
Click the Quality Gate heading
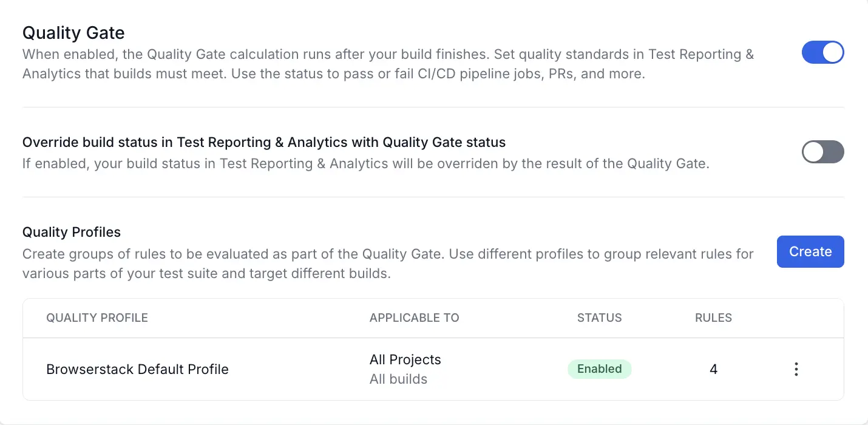tap(73, 33)
